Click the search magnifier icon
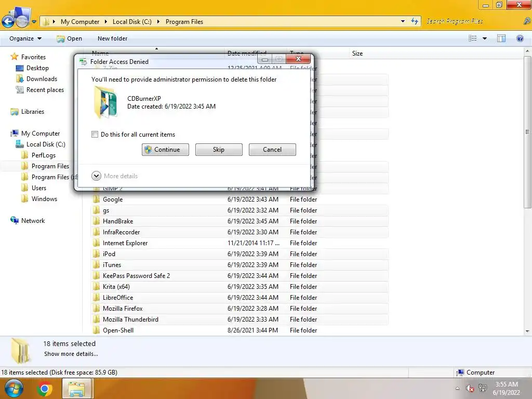 527,21
